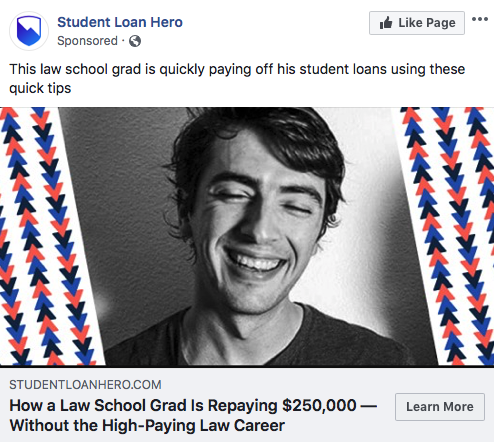This screenshot has height=442, width=494.
Task: Click the Sponsored label
Action: click(x=87, y=41)
